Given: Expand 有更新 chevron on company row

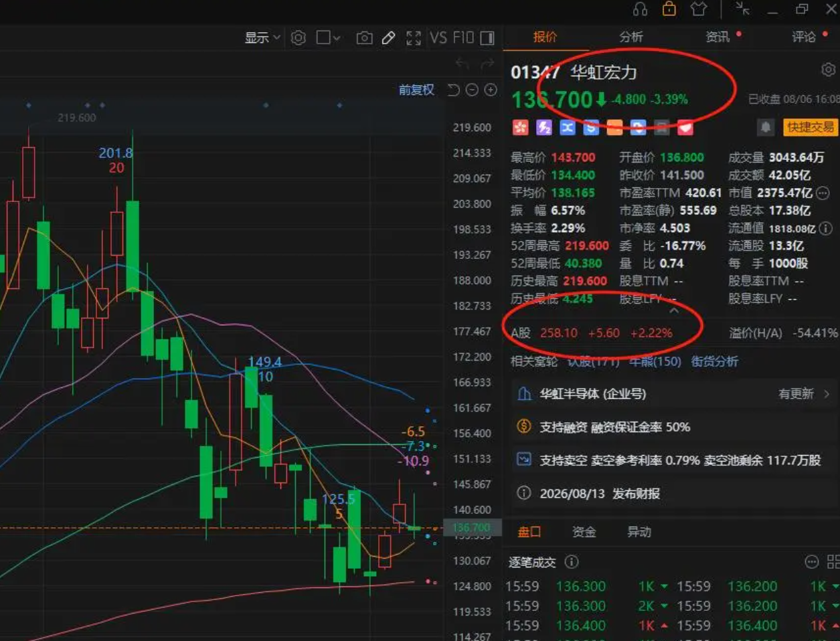Looking at the screenshot, I should click(x=827, y=394).
